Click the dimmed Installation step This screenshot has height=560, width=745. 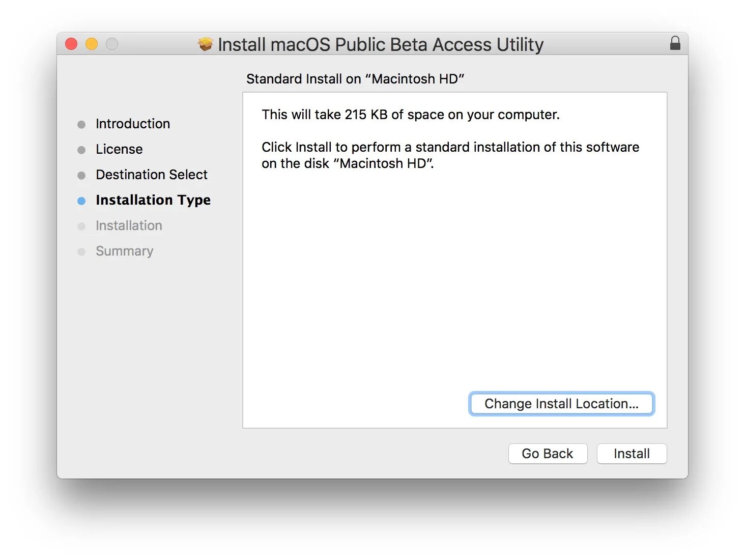[x=129, y=226]
